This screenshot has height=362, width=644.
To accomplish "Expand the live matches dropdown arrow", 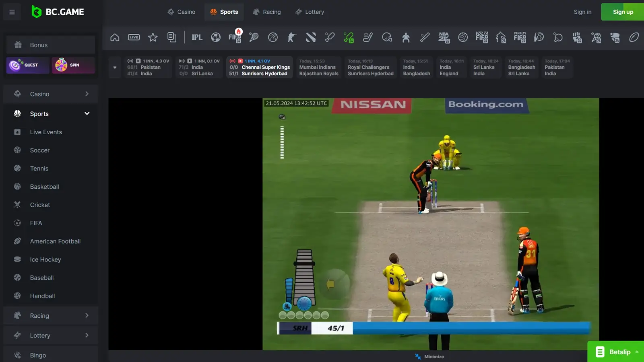I will tap(115, 67).
